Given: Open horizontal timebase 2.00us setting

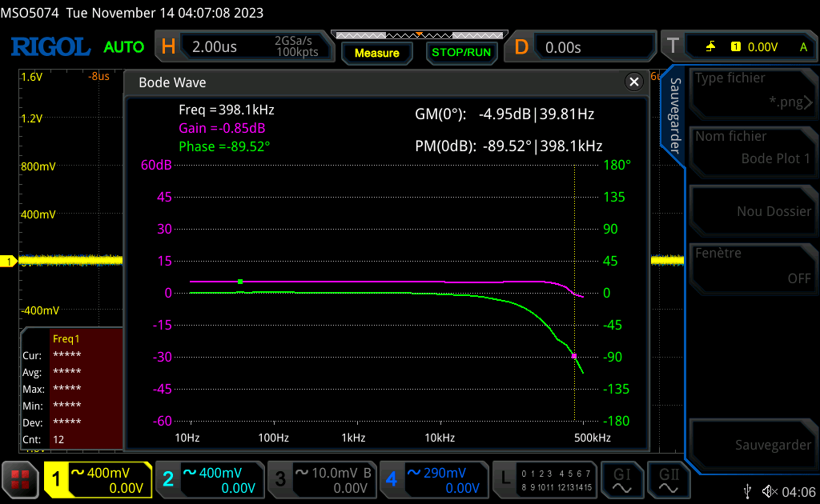Looking at the screenshot, I should (255, 47).
